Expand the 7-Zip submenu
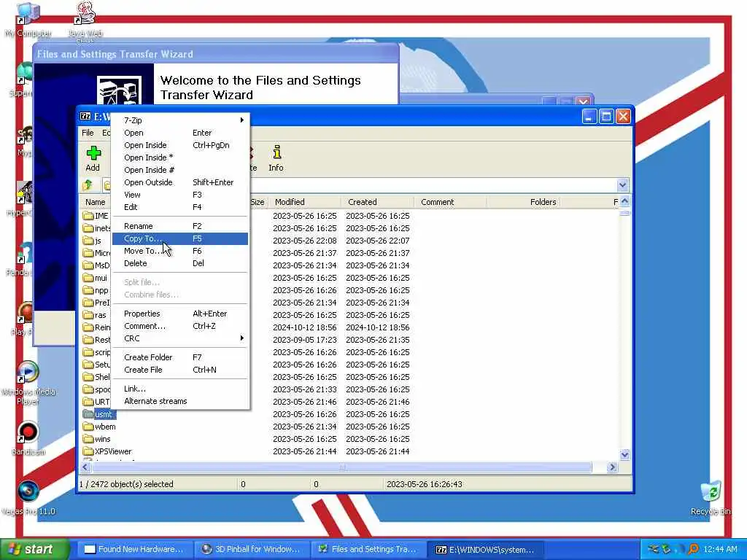Viewport: 747px width, 560px height. coord(180,120)
